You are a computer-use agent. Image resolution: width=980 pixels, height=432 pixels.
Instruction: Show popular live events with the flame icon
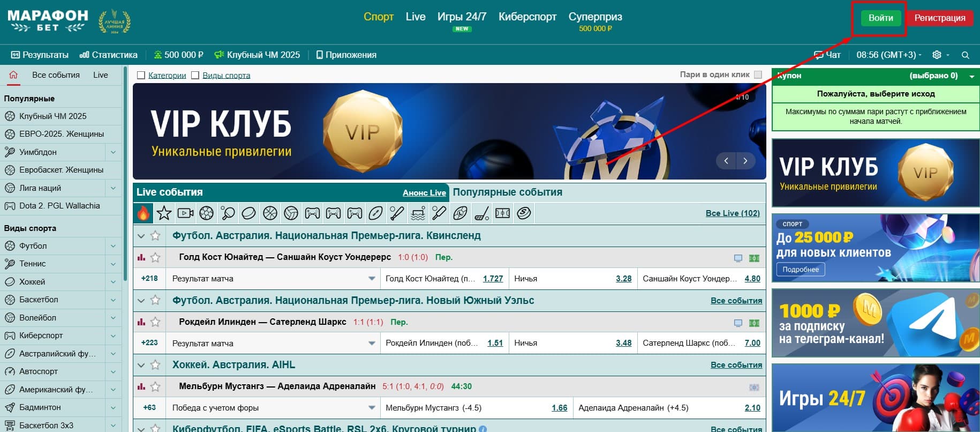(x=144, y=213)
